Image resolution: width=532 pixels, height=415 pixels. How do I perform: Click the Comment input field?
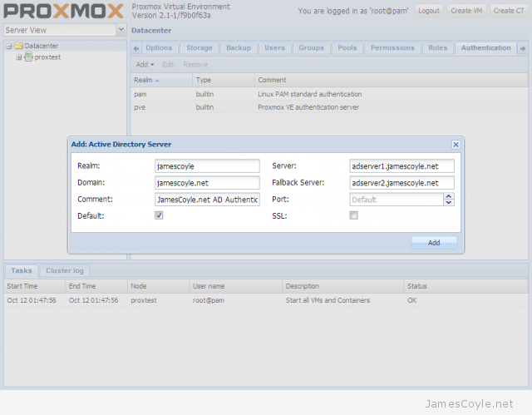coord(207,200)
